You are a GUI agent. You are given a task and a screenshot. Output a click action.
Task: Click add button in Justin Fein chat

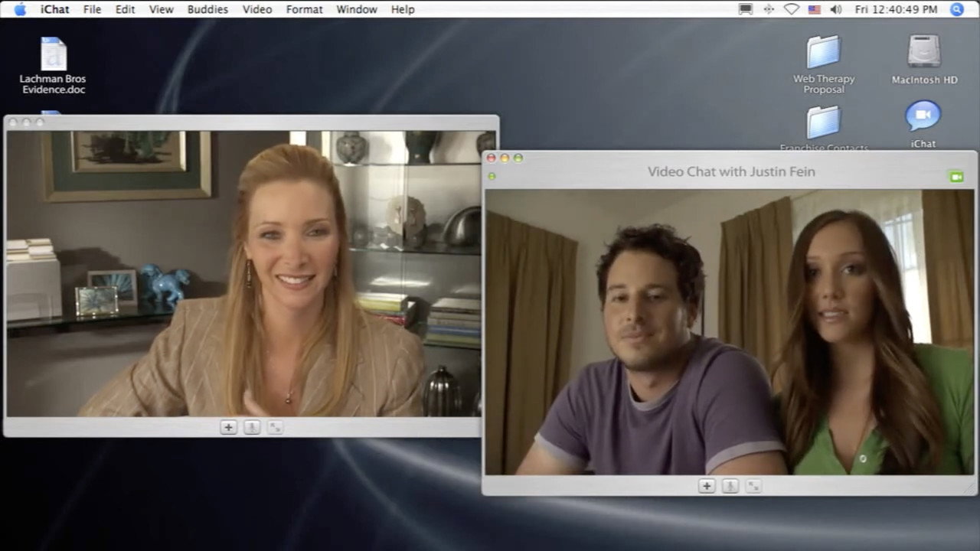[707, 485]
